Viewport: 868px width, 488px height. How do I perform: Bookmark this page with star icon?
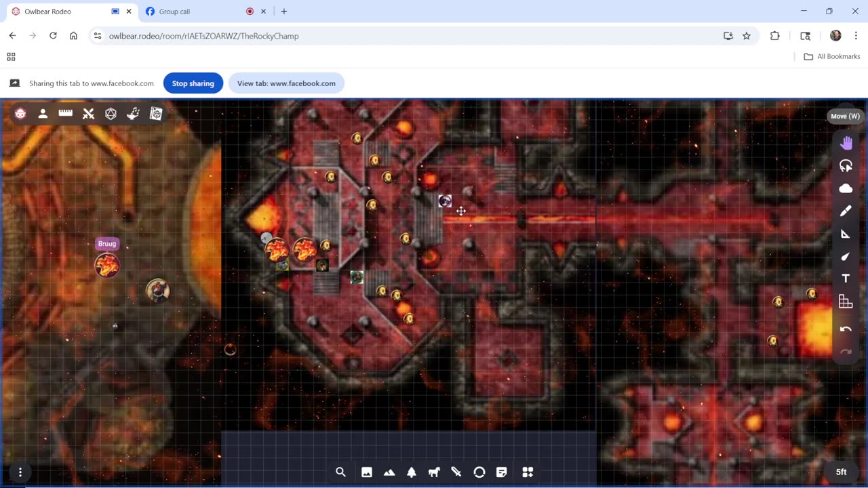tap(747, 36)
